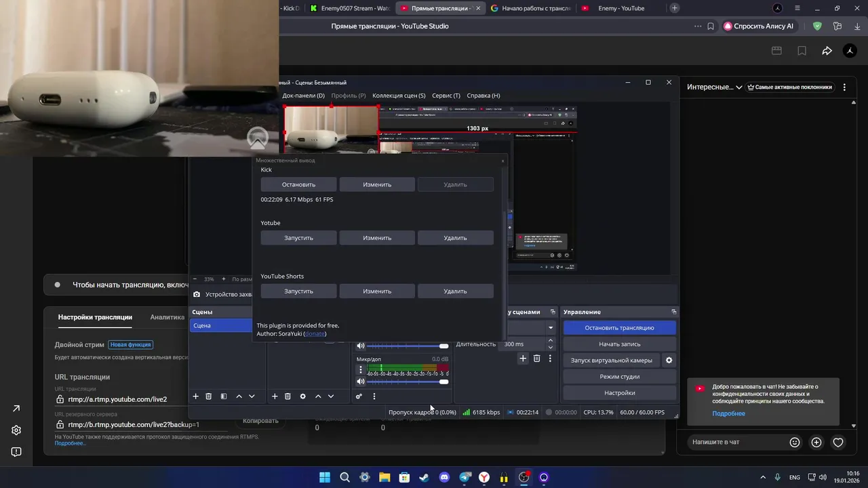Click Остановить трансляцию in OBS controls
The image size is (868, 488).
(x=619, y=328)
